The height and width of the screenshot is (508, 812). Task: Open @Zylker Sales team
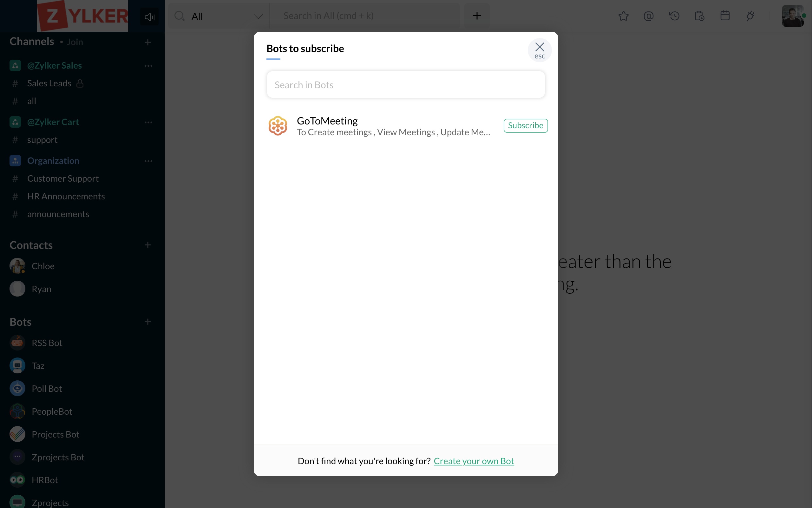click(54, 65)
